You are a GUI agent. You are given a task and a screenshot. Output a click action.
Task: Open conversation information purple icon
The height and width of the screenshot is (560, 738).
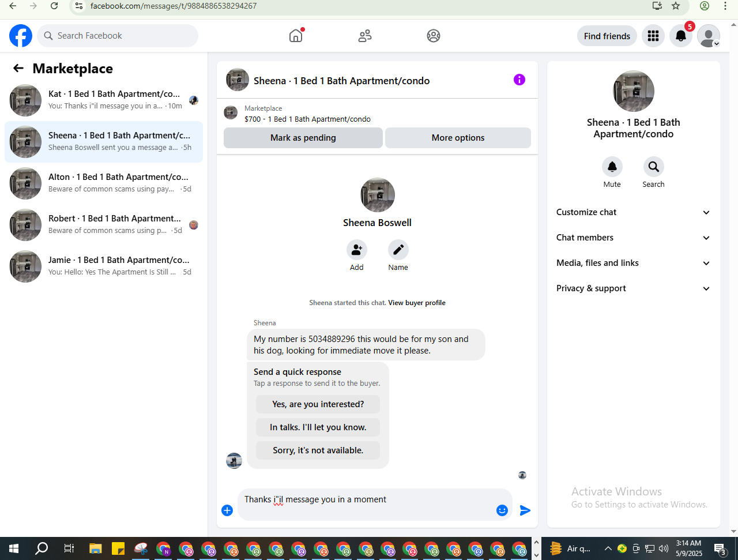(x=519, y=80)
